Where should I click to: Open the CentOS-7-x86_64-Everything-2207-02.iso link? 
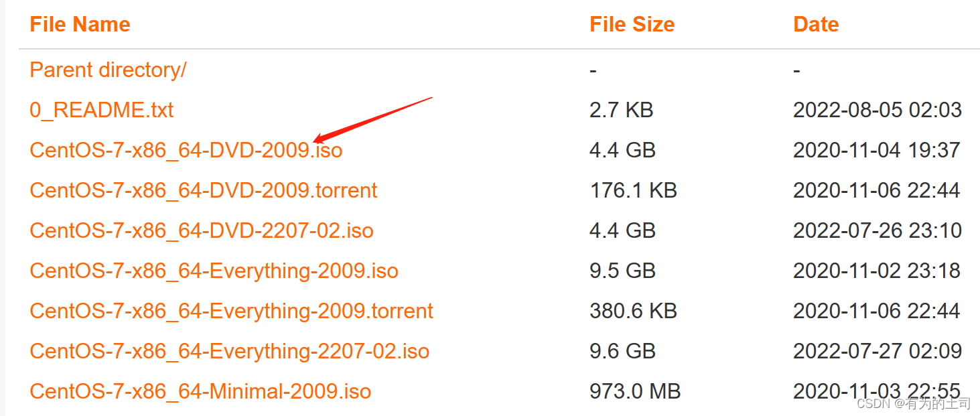click(x=228, y=351)
